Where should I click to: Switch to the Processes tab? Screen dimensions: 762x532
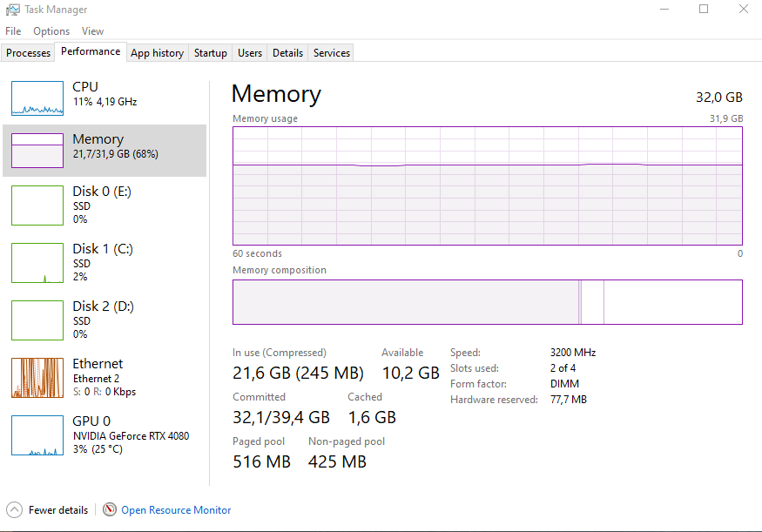[29, 53]
